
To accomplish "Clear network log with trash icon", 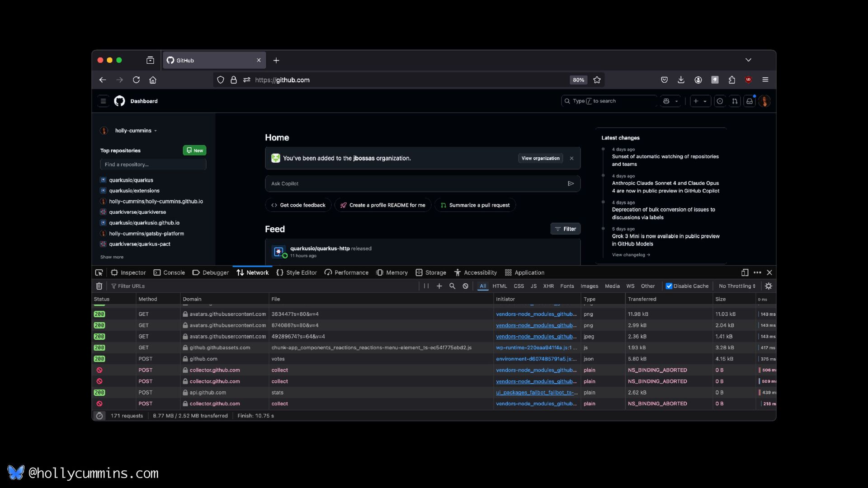I will click(x=99, y=286).
